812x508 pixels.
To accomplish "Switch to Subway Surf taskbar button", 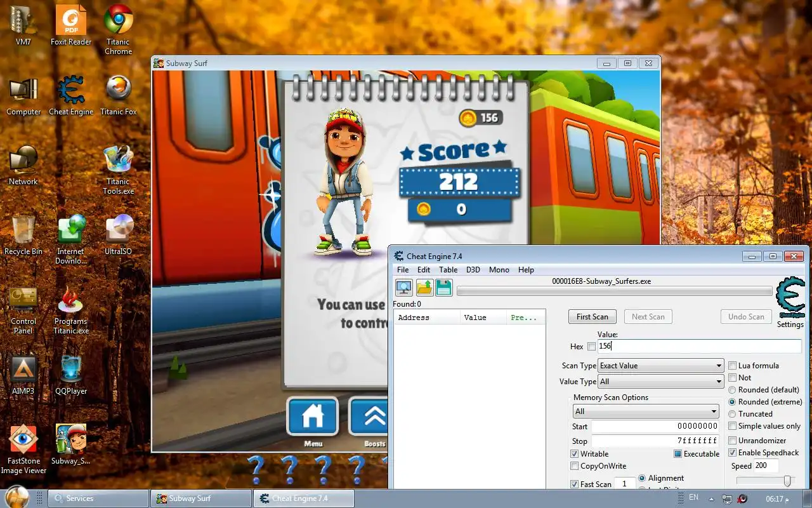I will click(200, 498).
